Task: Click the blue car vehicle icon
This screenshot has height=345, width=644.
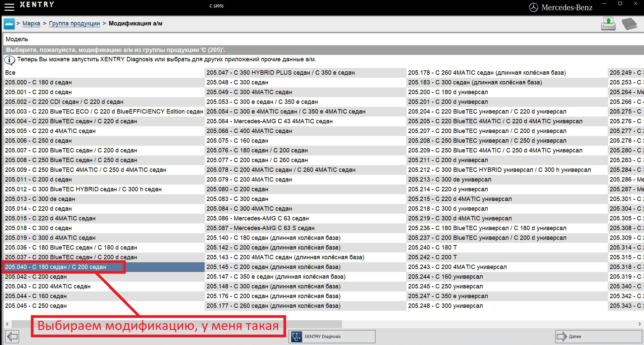Action: 9,24
